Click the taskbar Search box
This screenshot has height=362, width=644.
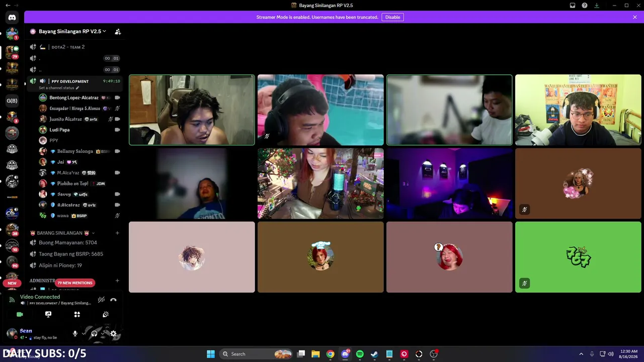(257, 354)
